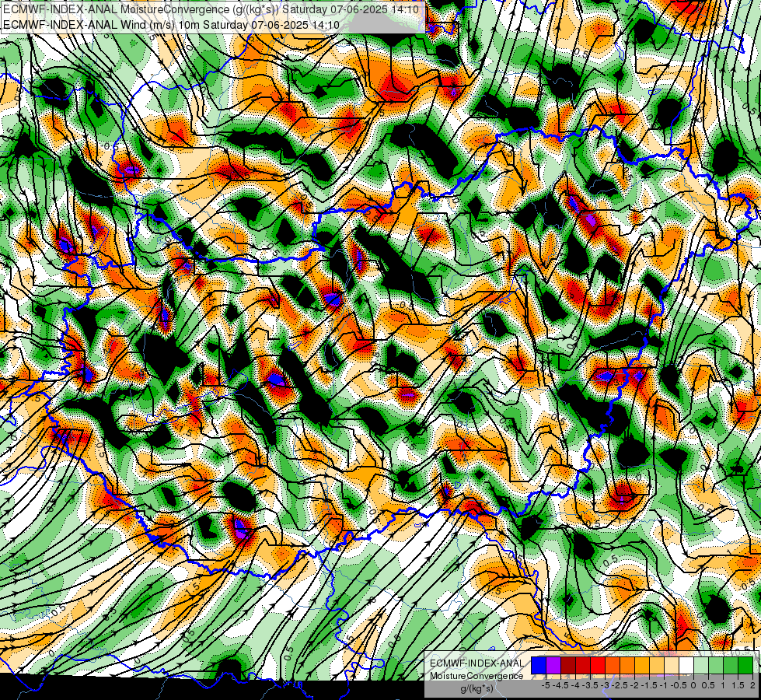761x700 pixels.
Task: Click the '-5' legend scale value
Action: tap(546, 685)
